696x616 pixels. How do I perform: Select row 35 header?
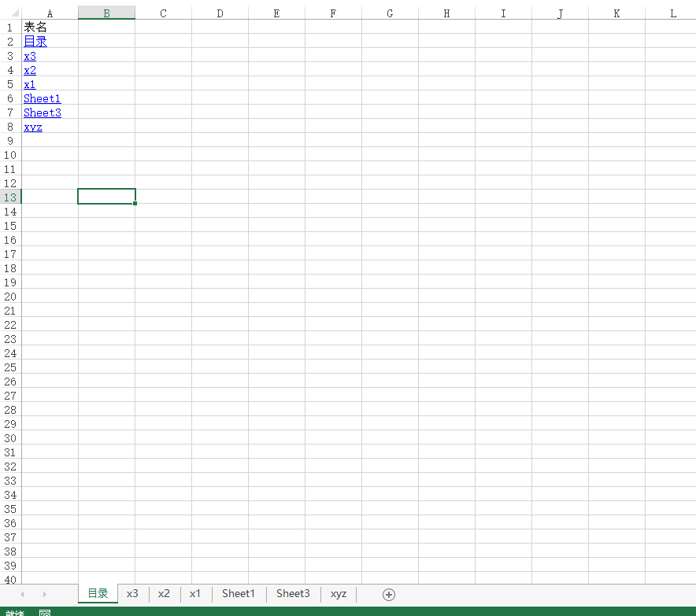pyautogui.click(x=10, y=509)
